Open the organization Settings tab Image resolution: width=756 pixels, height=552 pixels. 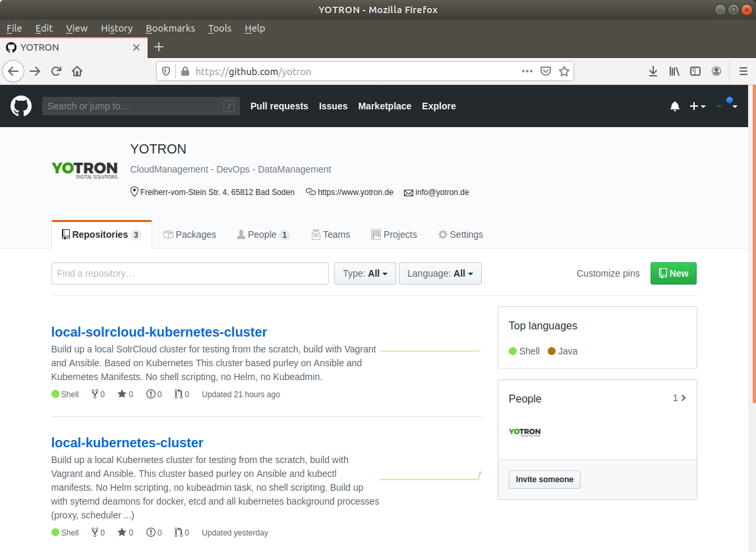[461, 235]
